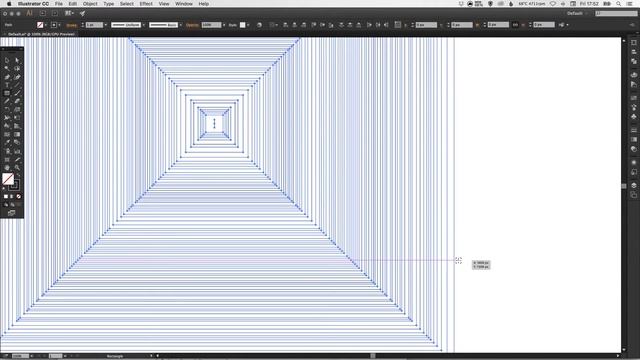The height and width of the screenshot is (360, 640).
Task: Enable Draw Behind mode
Action: (x=12, y=204)
